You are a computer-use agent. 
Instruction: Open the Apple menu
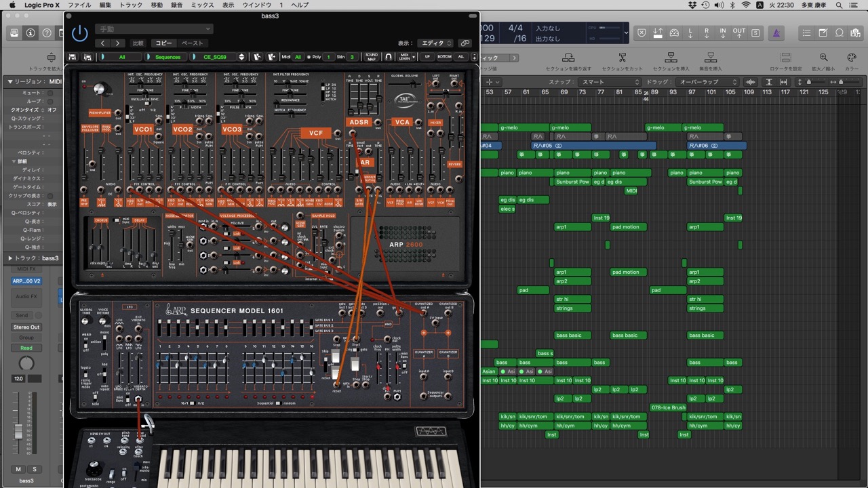click(x=12, y=5)
